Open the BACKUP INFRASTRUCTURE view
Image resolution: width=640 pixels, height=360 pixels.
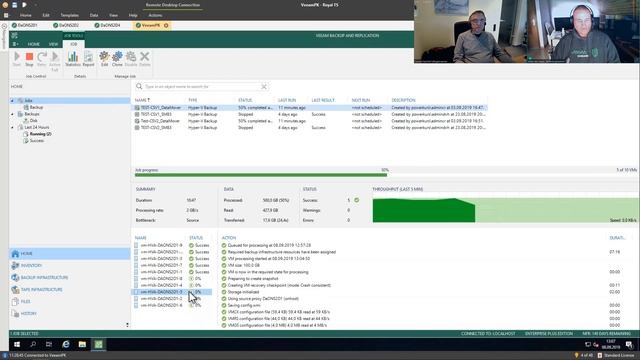click(69, 278)
